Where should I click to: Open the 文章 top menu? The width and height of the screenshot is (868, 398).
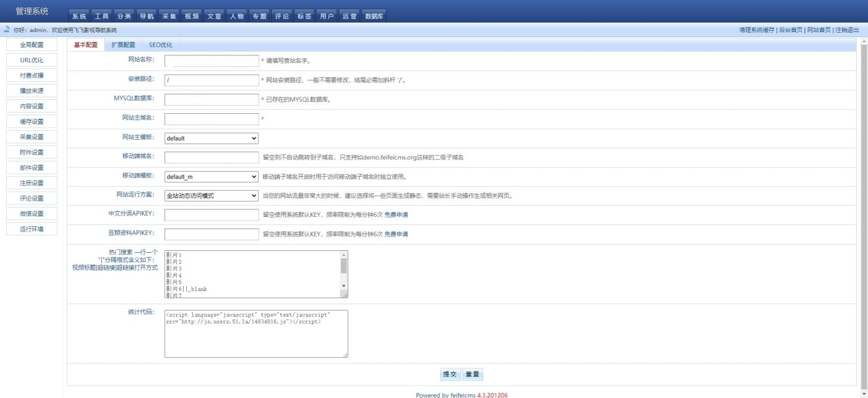215,16
